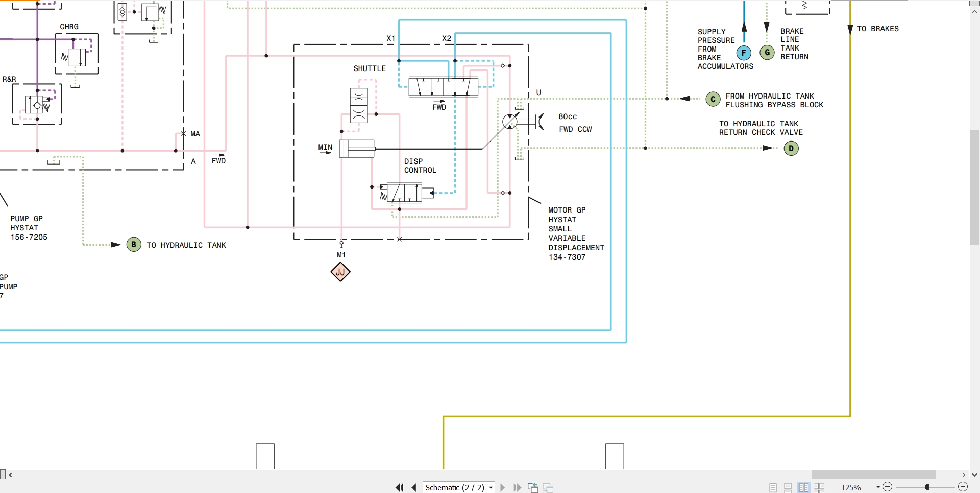
Task: Switch to single page view
Action: pyautogui.click(x=773, y=487)
